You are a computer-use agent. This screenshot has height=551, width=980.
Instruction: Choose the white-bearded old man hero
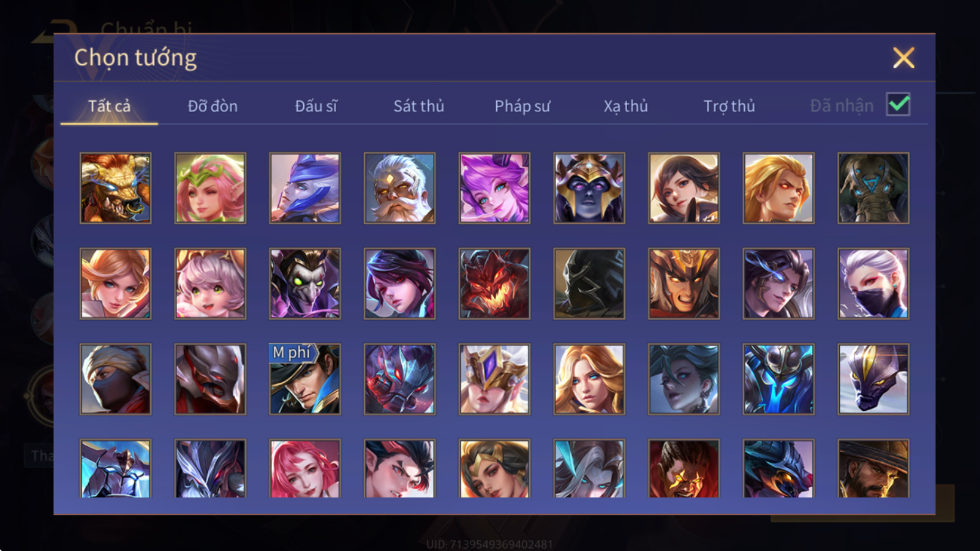click(x=399, y=188)
